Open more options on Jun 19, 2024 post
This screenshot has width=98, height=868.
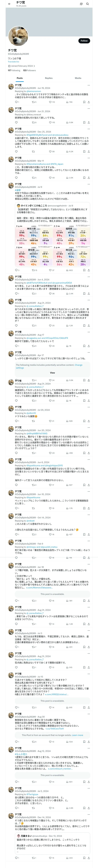click(x=89, y=85)
